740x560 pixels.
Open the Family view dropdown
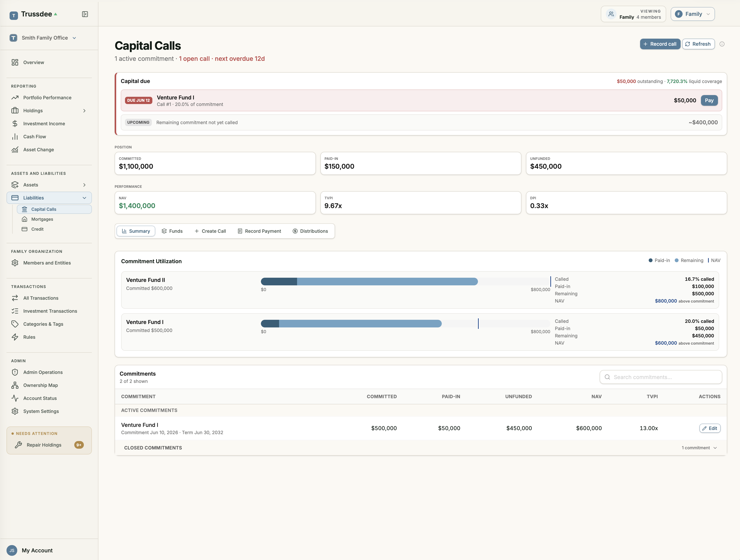click(693, 14)
